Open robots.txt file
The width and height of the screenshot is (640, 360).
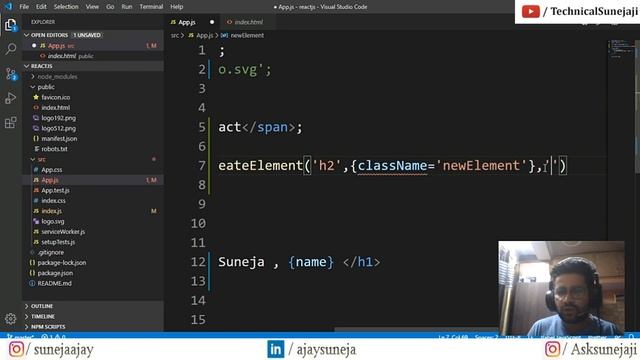[54, 149]
